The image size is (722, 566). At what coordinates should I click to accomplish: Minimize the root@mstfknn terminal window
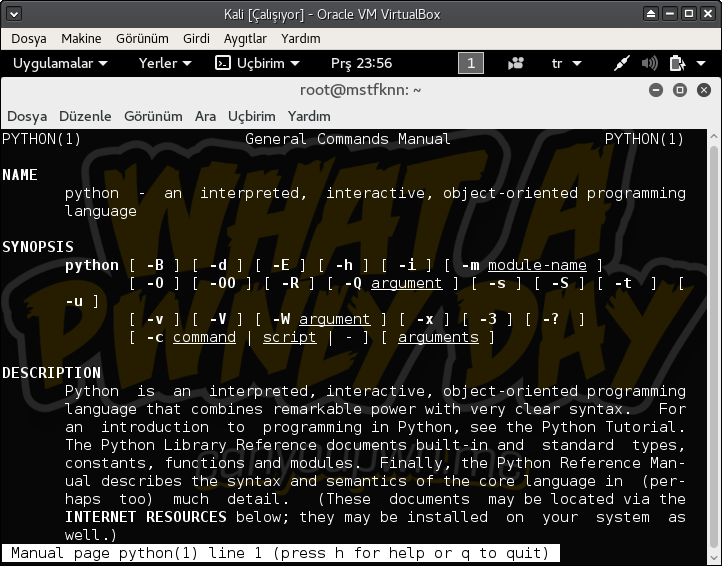[656, 90]
